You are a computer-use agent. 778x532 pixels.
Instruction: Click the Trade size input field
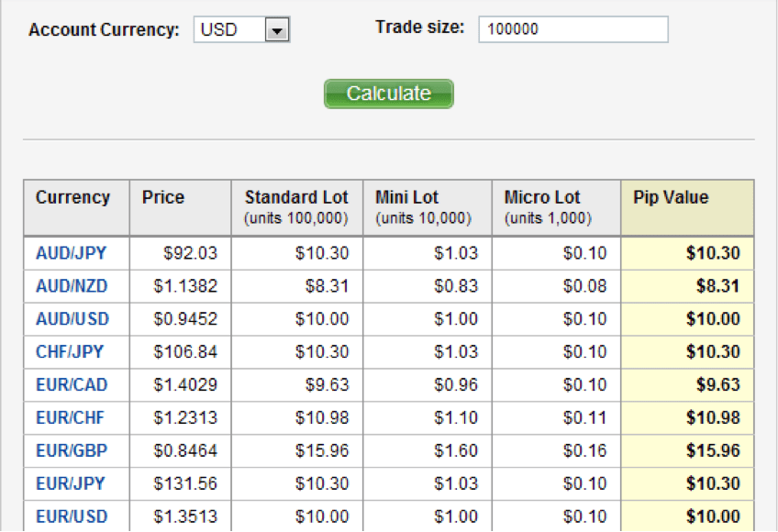coord(573,29)
